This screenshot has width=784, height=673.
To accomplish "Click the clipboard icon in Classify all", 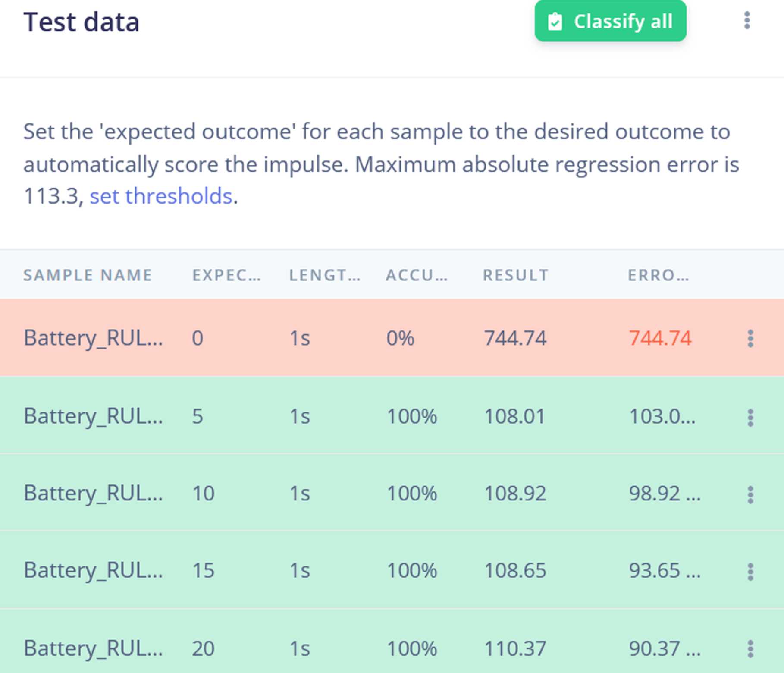I will click(x=555, y=22).
